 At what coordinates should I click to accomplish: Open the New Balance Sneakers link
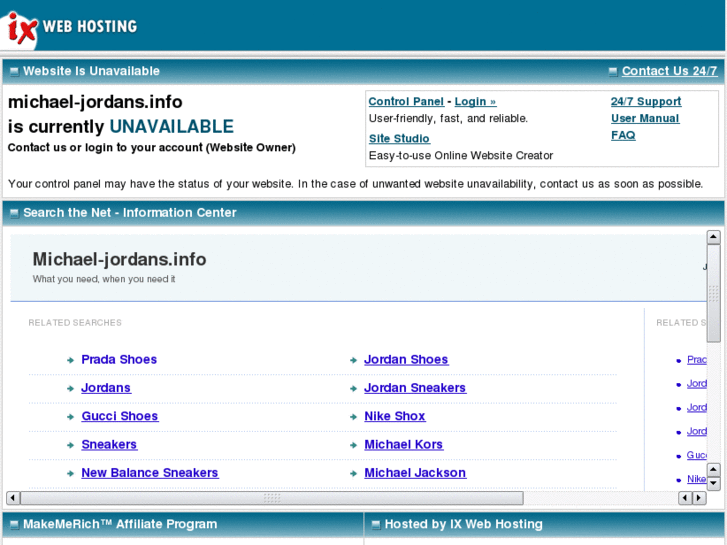[x=150, y=473]
